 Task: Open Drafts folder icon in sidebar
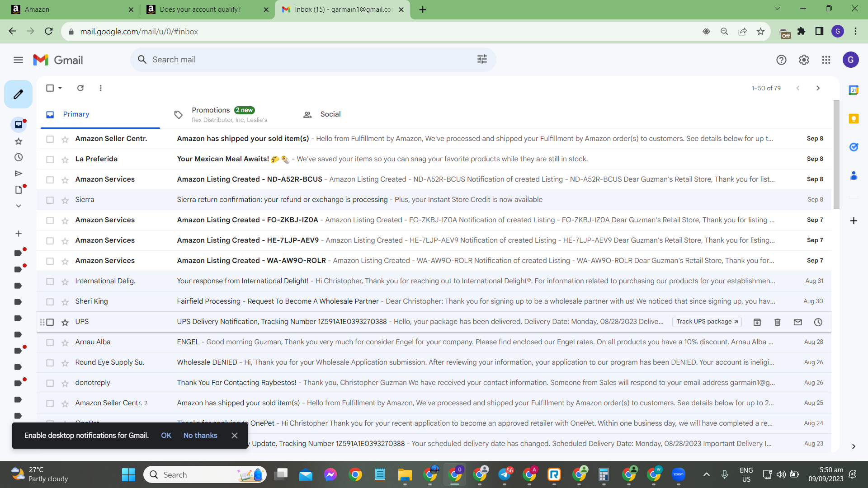19,190
